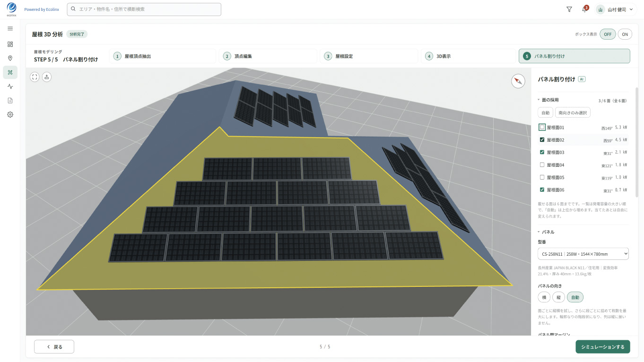Click the download icon in 3D viewer
Viewport: 644px width, 362px height.
click(47, 77)
